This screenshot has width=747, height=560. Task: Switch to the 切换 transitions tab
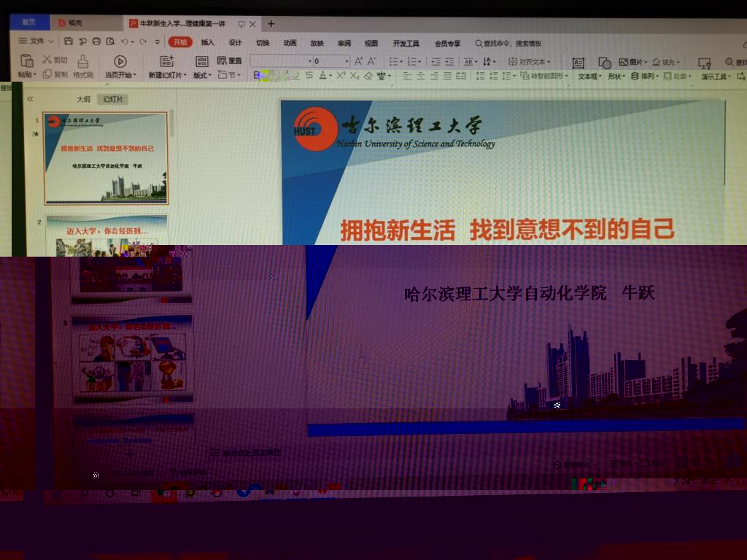point(263,43)
